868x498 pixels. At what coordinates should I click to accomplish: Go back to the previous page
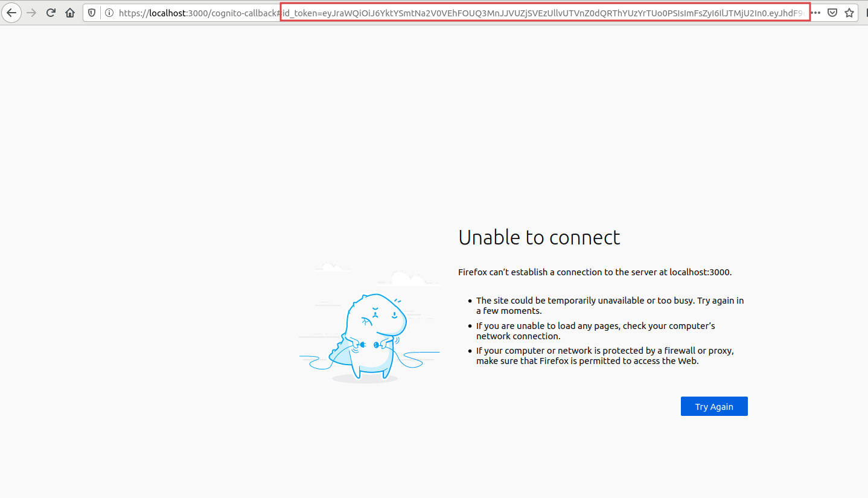coord(11,13)
